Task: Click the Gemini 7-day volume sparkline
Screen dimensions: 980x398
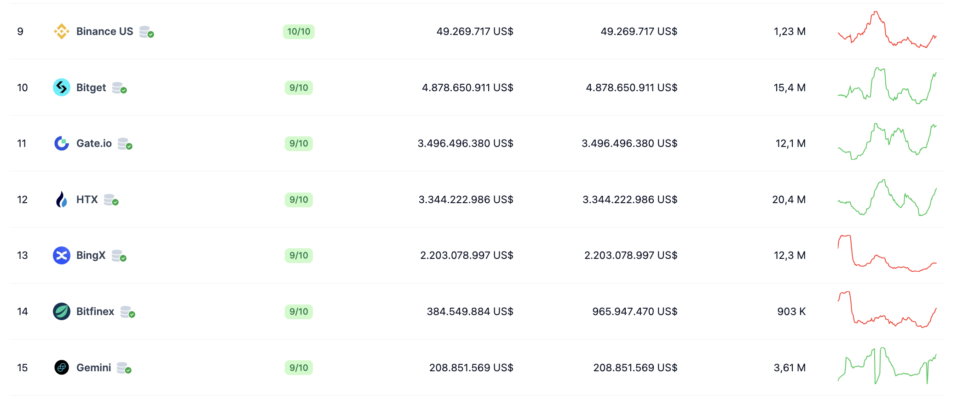Action: point(887,367)
